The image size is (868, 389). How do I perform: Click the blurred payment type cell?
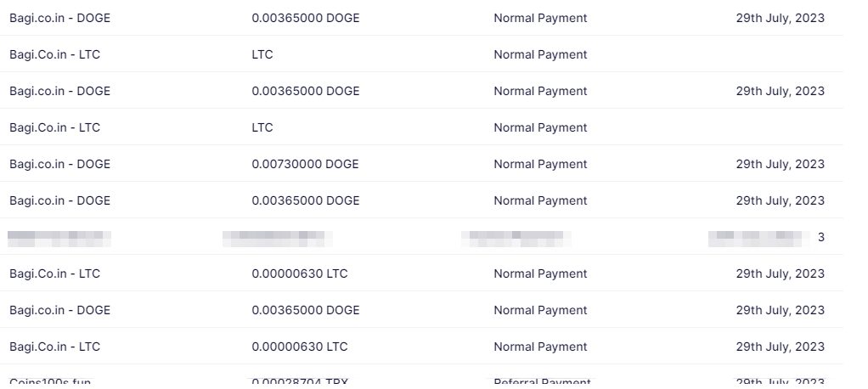click(x=516, y=238)
